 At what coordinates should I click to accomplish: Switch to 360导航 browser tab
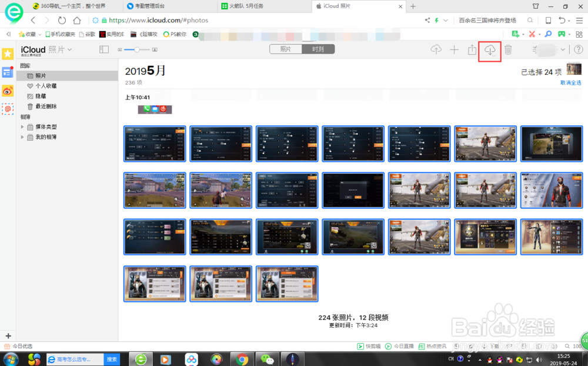click(73, 6)
